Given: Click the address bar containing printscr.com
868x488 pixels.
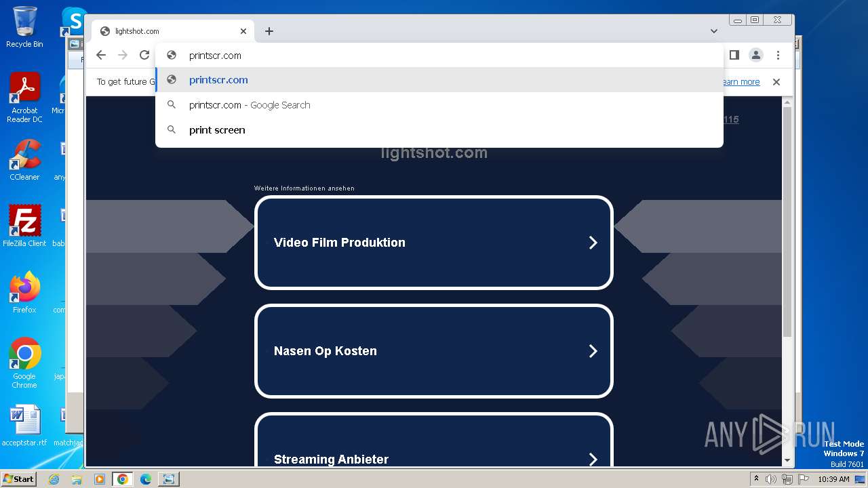Looking at the screenshot, I should (439, 56).
